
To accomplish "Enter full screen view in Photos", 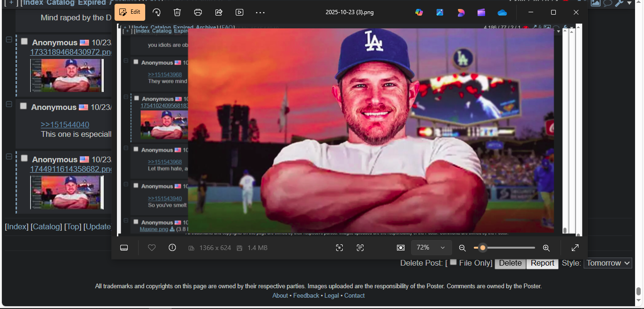I will [x=575, y=248].
